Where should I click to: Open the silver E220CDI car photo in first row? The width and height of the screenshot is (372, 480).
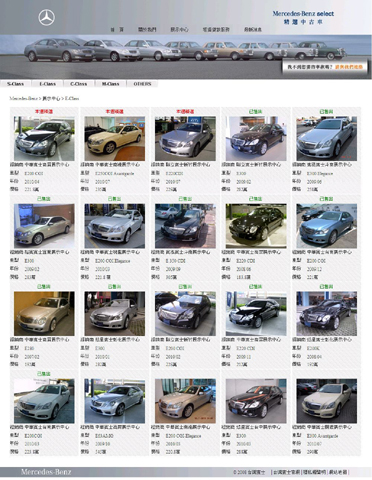185,138
